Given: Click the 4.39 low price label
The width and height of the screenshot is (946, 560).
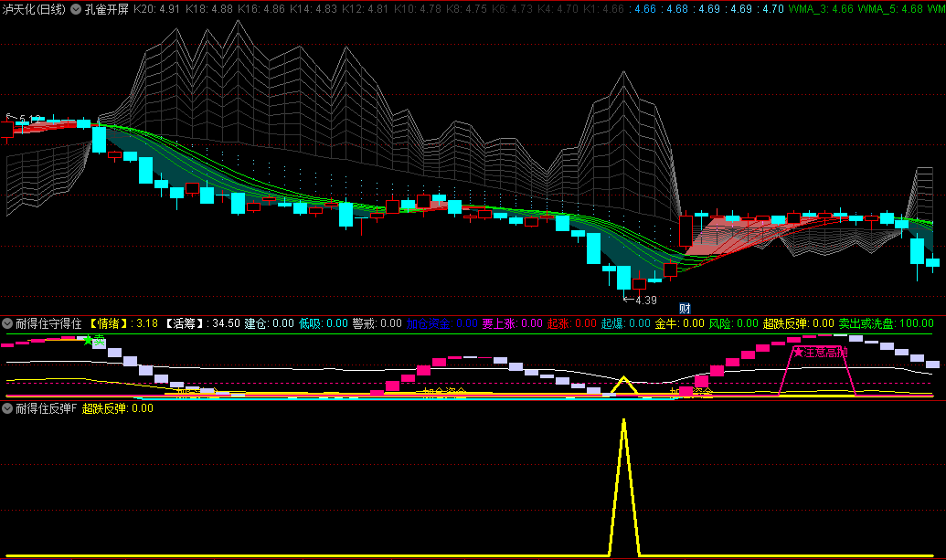Looking at the screenshot, I should [645, 301].
